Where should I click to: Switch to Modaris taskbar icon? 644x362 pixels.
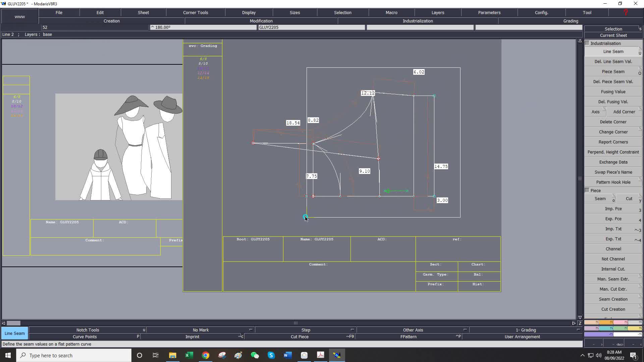tap(337, 355)
